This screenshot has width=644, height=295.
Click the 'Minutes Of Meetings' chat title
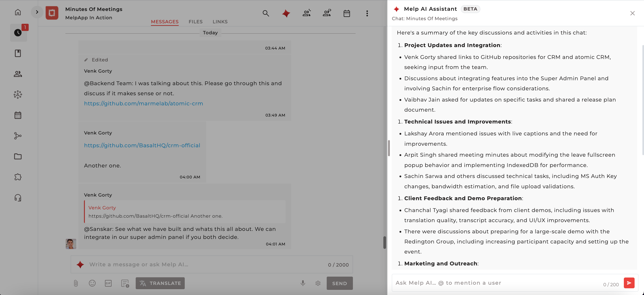pyautogui.click(x=94, y=9)
